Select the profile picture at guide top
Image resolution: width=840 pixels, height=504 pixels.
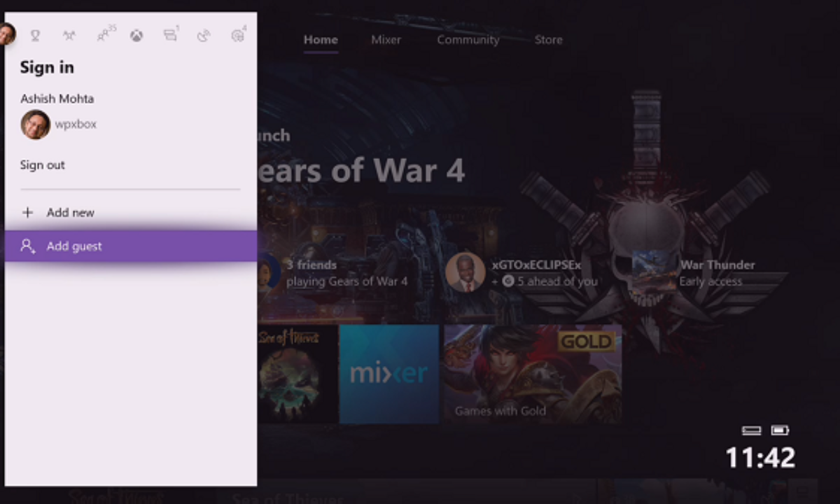(x=6, y=34)
